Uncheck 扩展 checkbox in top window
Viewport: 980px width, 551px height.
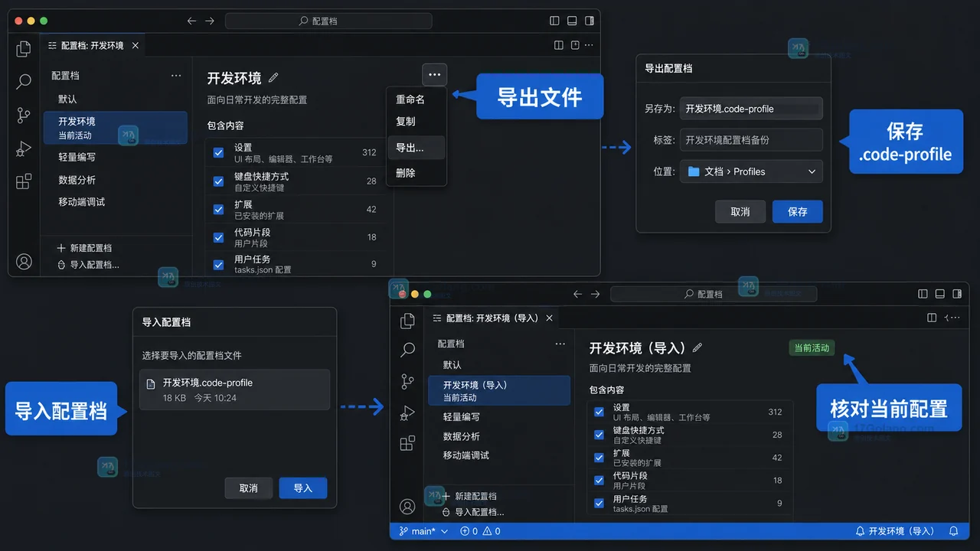tap(218, 210)
